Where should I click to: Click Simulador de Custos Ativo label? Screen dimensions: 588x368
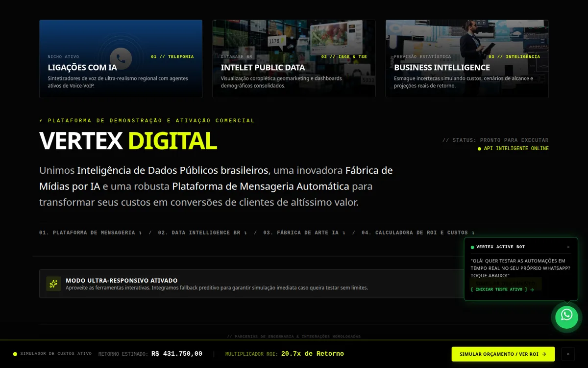click(56, 354)
